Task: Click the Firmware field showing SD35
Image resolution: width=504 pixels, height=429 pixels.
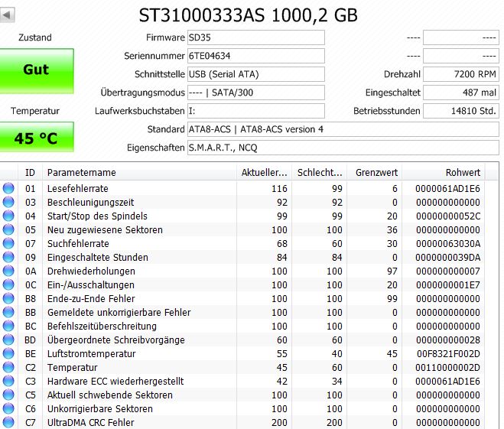Action: click(256, 37)
